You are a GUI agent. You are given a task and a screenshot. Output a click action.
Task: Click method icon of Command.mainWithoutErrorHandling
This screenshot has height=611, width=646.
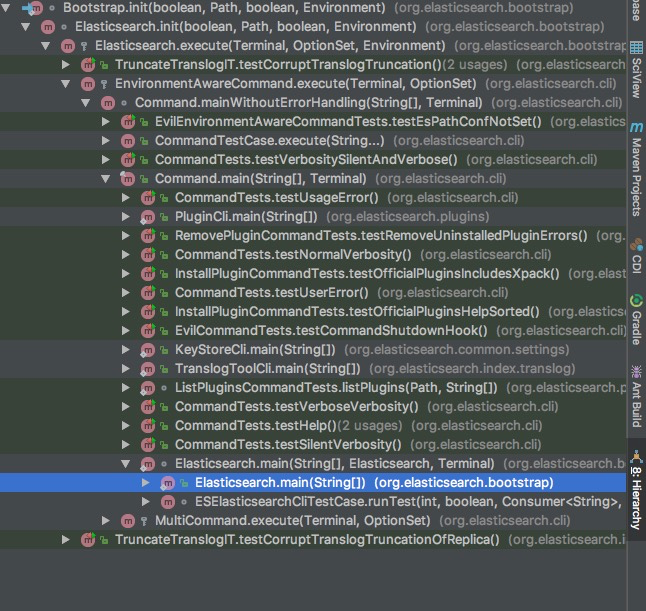(108, 103)
